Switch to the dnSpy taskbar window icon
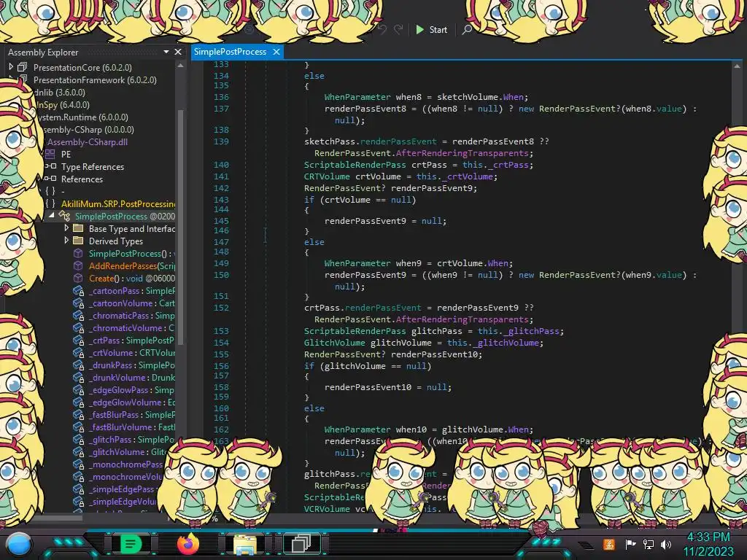Screen dimensions: 747x560 tap(301, 543)
